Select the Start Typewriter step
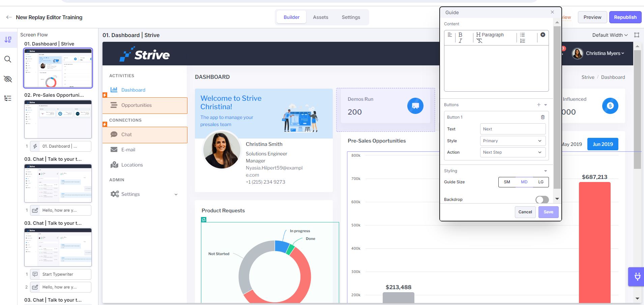Viewport: 644px width, 305px height. point(61,274)
